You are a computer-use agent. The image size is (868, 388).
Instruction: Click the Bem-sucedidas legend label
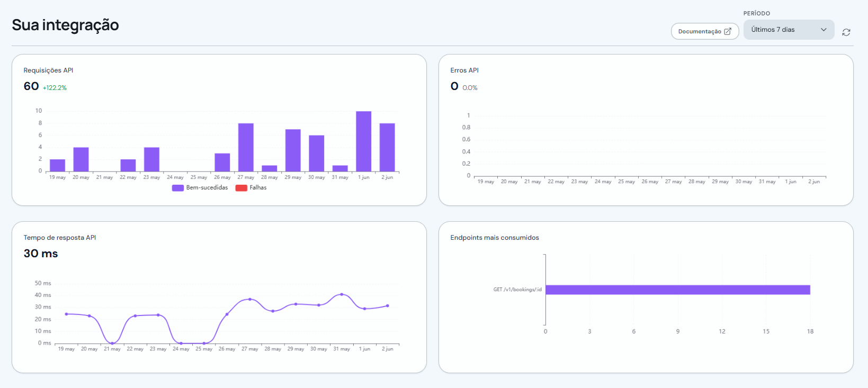(x=207, y=187)
